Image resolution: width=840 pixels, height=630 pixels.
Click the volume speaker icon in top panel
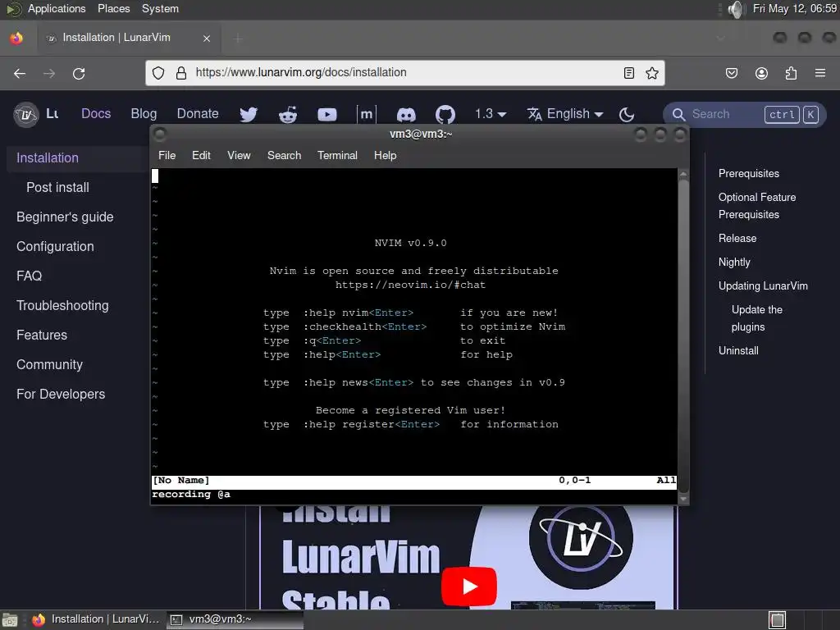pyautogui.click(x=737, y=9)
